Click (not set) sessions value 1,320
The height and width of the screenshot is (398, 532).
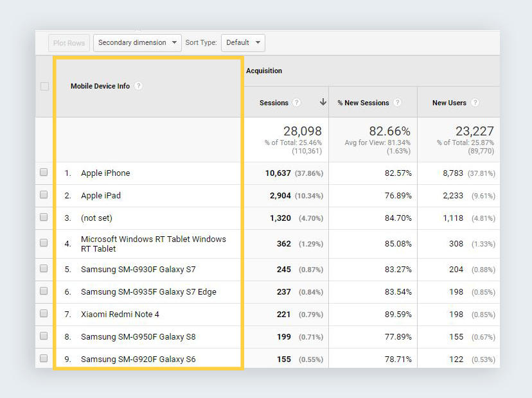(x=280, y=218)
